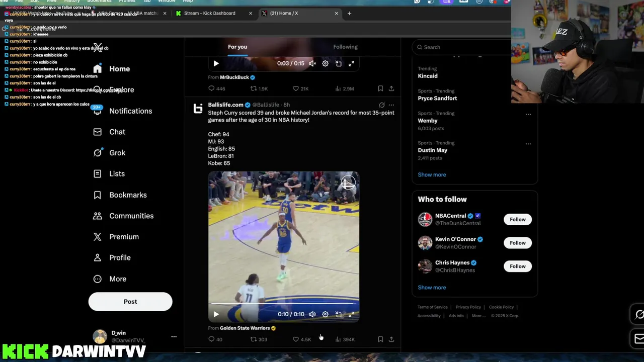This screenshot has width=644, height=362.
Task: Toggle mute on the Steph Curry video
Action: pyautogui.click(x=312, y=314)
